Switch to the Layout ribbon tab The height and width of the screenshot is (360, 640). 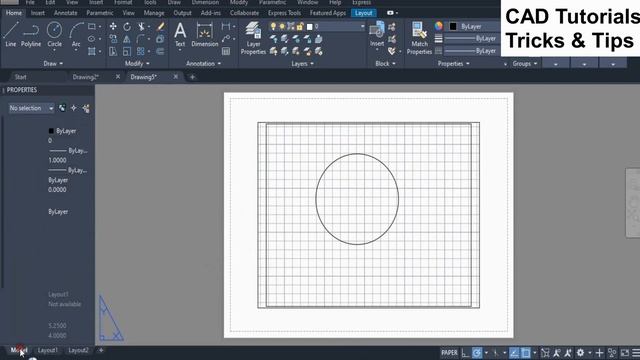click(363, 13)
